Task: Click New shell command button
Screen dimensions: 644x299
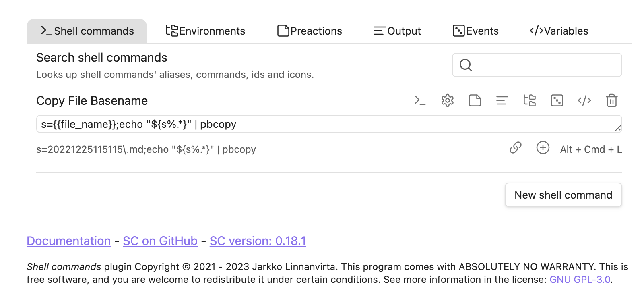Action: [563, 195]
